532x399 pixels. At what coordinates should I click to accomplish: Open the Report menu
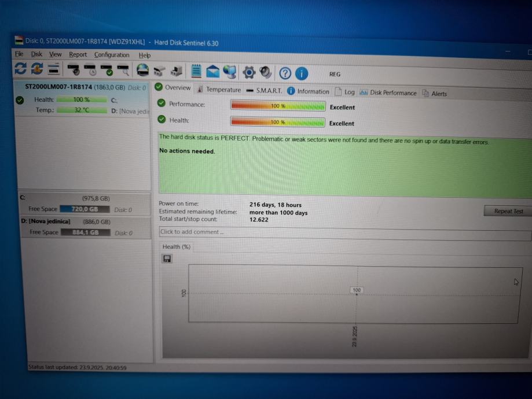coord(78,54)
